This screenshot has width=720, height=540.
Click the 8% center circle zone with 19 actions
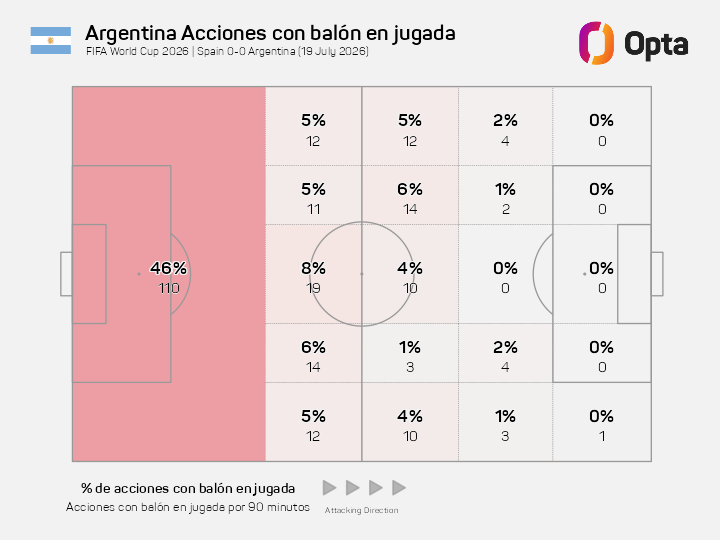click(x=314, y=274)
